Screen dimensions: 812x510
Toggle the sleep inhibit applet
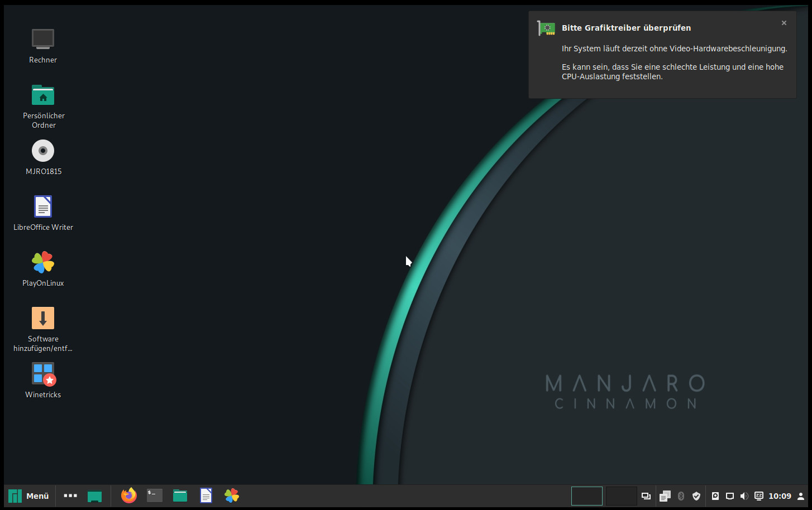pyautogui.click(x=759, y=496)
